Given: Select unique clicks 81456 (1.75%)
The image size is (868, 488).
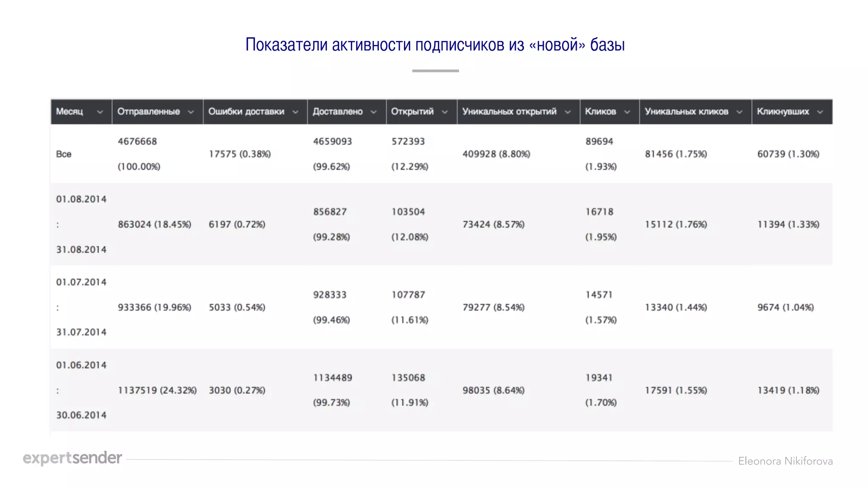Looking at the screenshot, I should (676, 154).
